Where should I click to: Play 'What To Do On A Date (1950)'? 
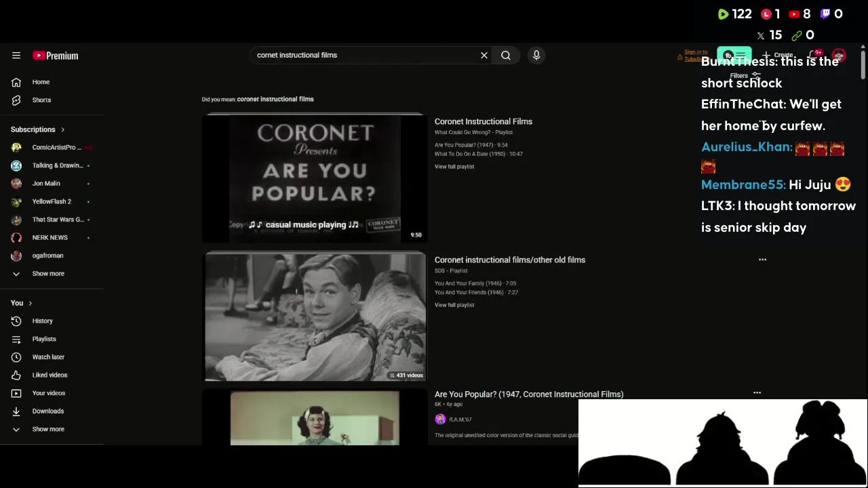pyautogui.click(x=479, y=154)
